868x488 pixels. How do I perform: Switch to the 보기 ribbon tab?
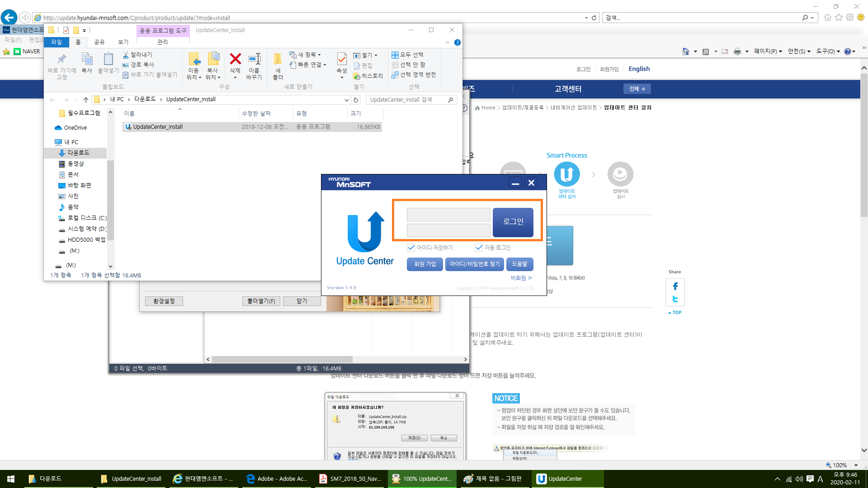(x=123, y=42)
